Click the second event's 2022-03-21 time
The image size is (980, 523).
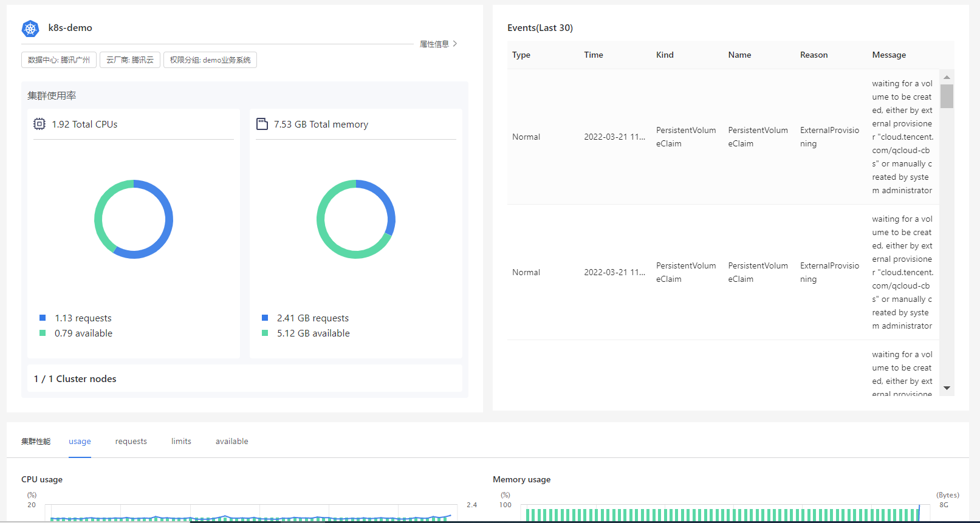click(x=615, y=272)
